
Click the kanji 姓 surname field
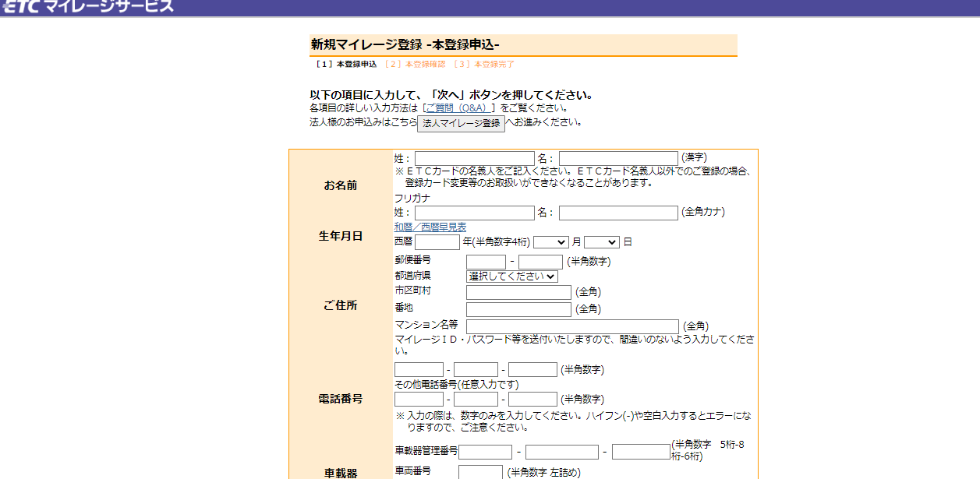(x=474, y=158)
